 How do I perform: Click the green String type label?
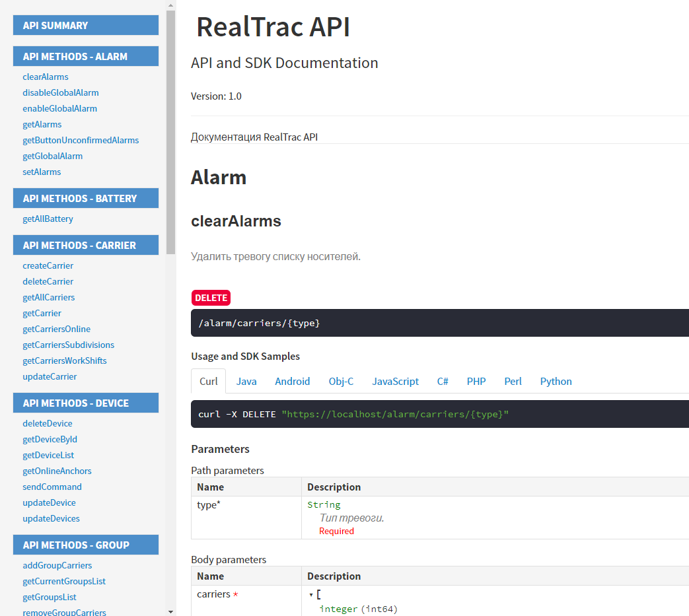324,505
